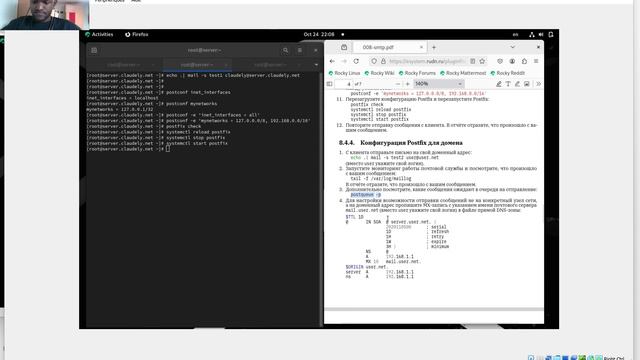The height and width of the screenshot is (360, 640).
Task: Open Rocky Mattermost bookmark
Action: pyautogui.click(x=463, y=73)
